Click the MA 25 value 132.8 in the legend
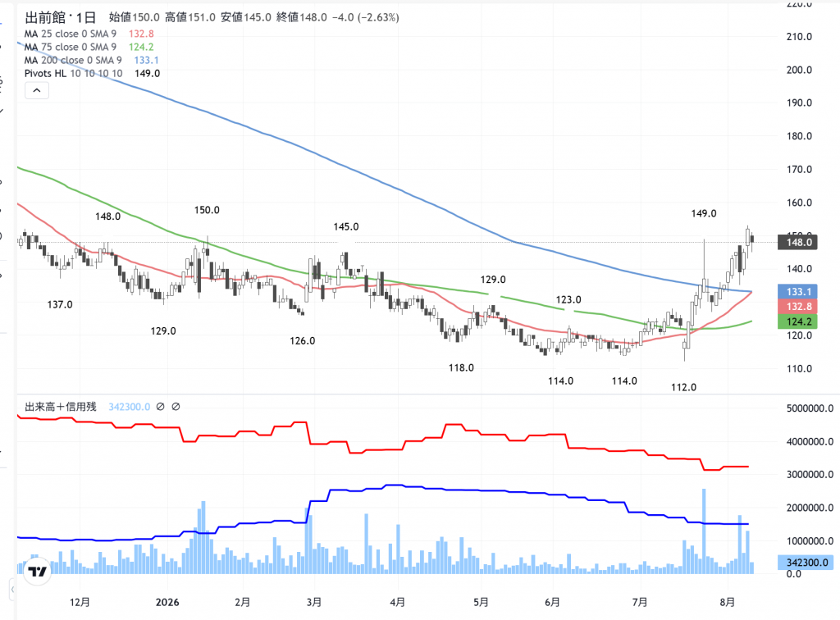Screen dimensions: 840x620 pos(141,34)
